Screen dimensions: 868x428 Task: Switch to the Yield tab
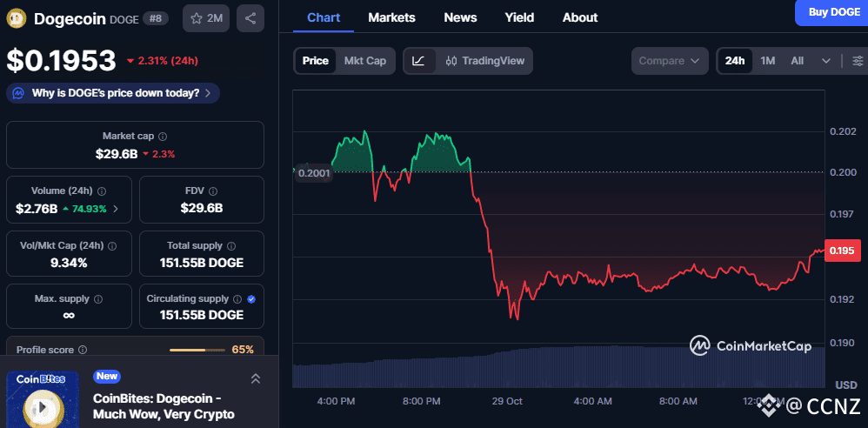point(519,17)
